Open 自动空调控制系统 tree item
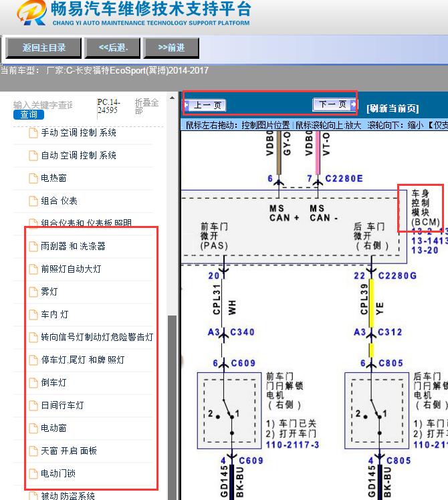Screen dimensions: 448x500 point(78,155)
